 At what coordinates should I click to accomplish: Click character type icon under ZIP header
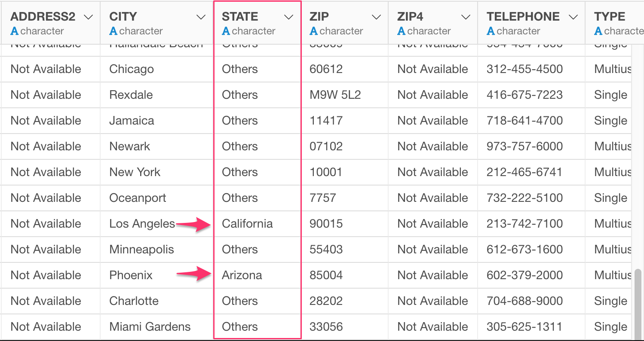[x=313, y=31]
